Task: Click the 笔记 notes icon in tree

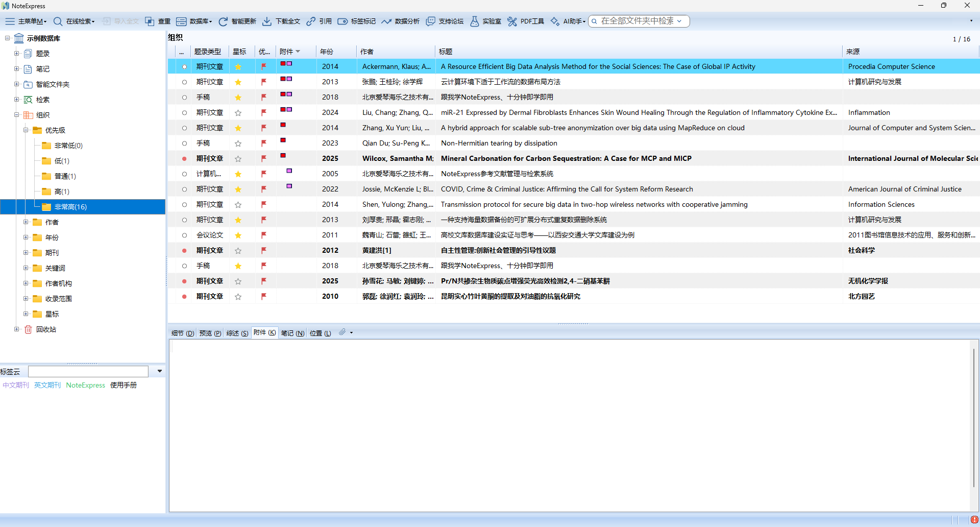Action: click(29, 69)
